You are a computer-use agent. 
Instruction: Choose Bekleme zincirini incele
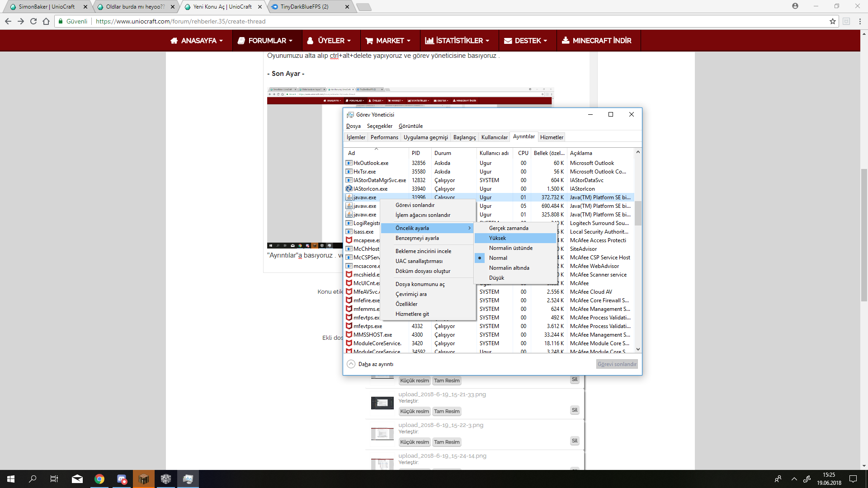tap(428, 251)
